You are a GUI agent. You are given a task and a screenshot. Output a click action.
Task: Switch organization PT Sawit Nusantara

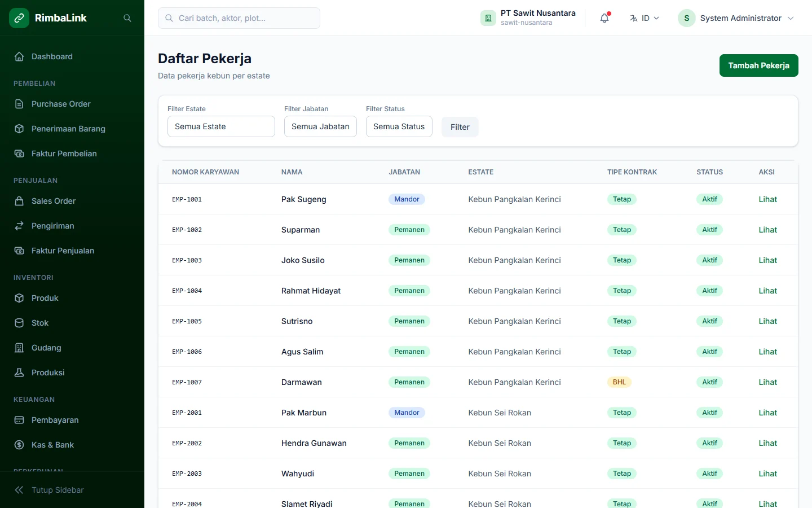click(x=528, y=18)
